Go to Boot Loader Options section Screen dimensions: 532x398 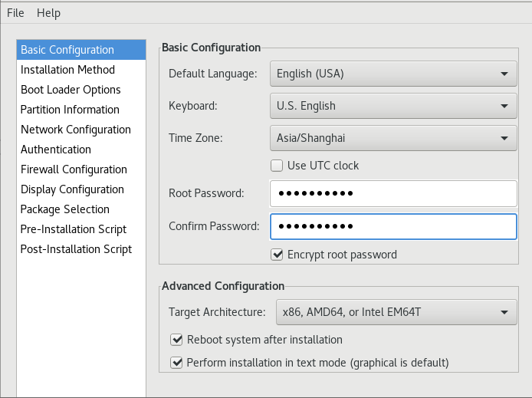(x=71, y=90)
